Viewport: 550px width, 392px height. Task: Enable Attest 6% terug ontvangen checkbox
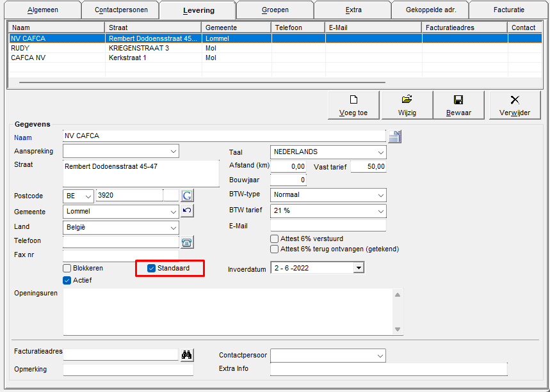point(274,249)
